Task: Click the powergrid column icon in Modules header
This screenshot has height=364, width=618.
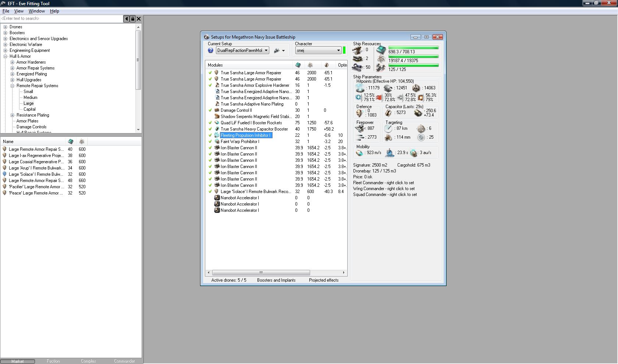Action: [x=310, y=65]
